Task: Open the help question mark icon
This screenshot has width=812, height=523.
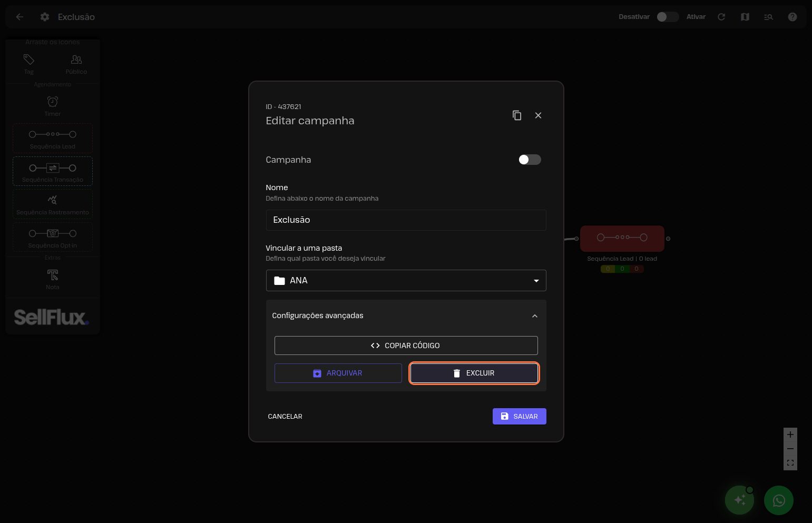Action: [x=792, y=17]
